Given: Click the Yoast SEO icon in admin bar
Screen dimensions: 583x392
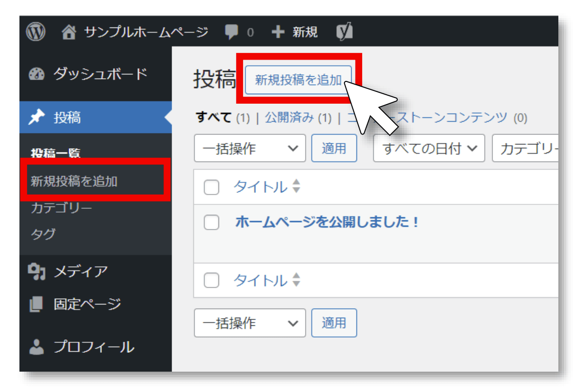Looking at the screenshot, I should point(345,32).
